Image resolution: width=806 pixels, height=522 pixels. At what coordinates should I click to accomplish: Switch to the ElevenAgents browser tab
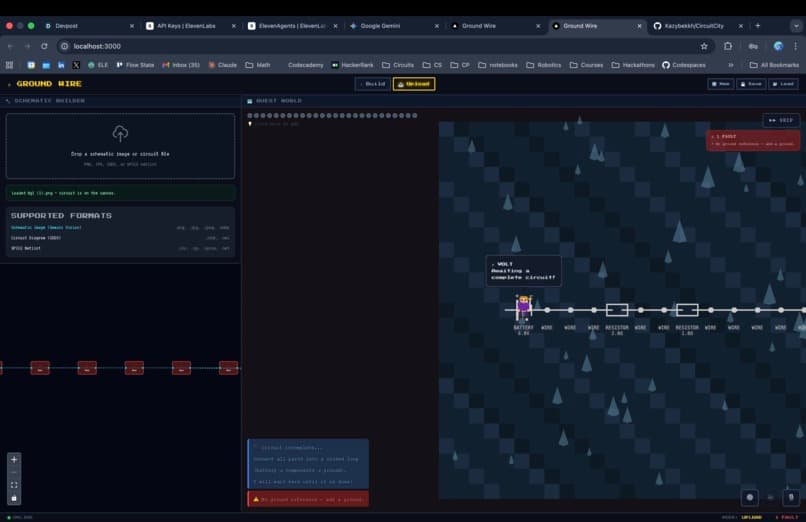[x=291, y=26]
